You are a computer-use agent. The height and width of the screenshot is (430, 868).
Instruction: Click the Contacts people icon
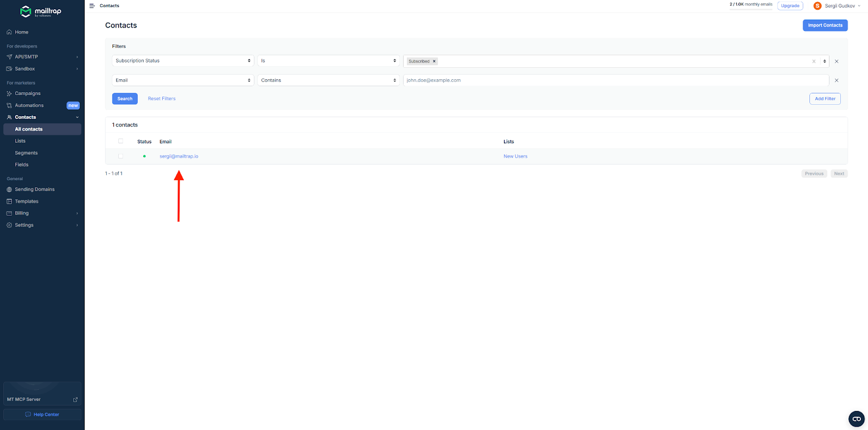tap(9, 117)
